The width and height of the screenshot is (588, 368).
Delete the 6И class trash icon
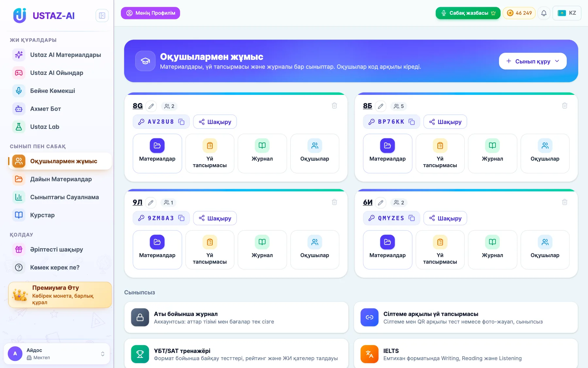pos(565,202)
